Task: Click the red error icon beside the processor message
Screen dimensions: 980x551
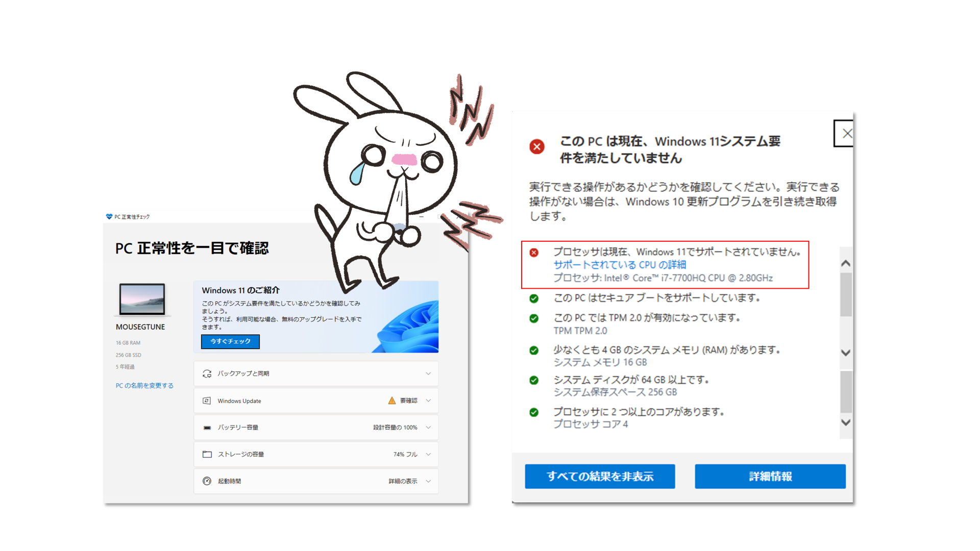Action: click(534, 253)
